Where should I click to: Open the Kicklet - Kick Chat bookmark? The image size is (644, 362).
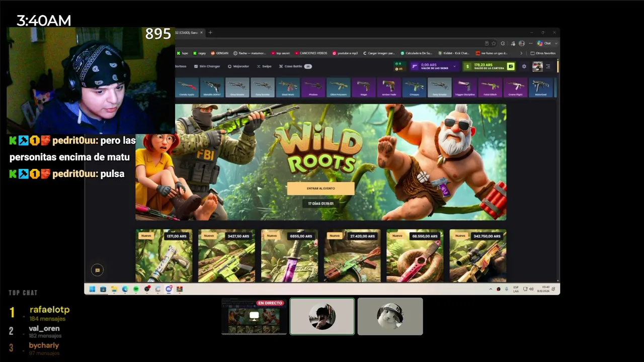pos(454,53)
